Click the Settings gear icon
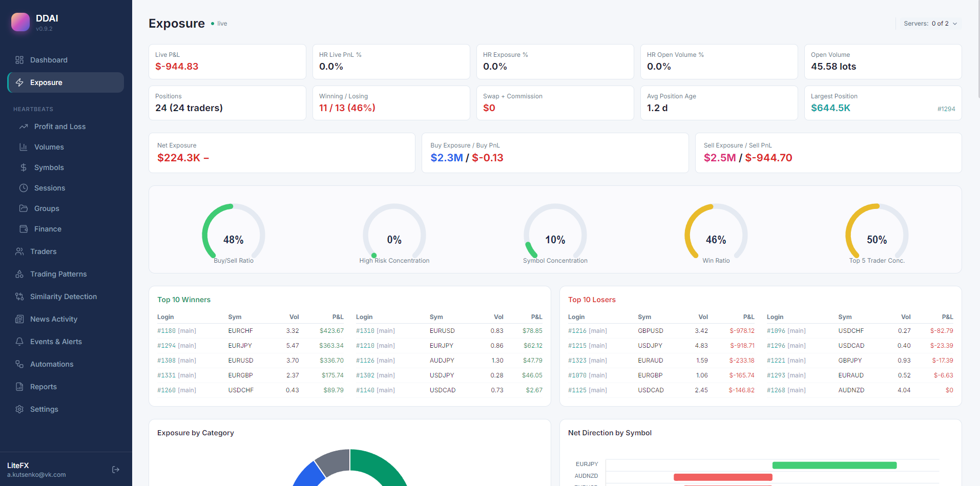This screenshot has width=980, height=486. tap(19, 409)
